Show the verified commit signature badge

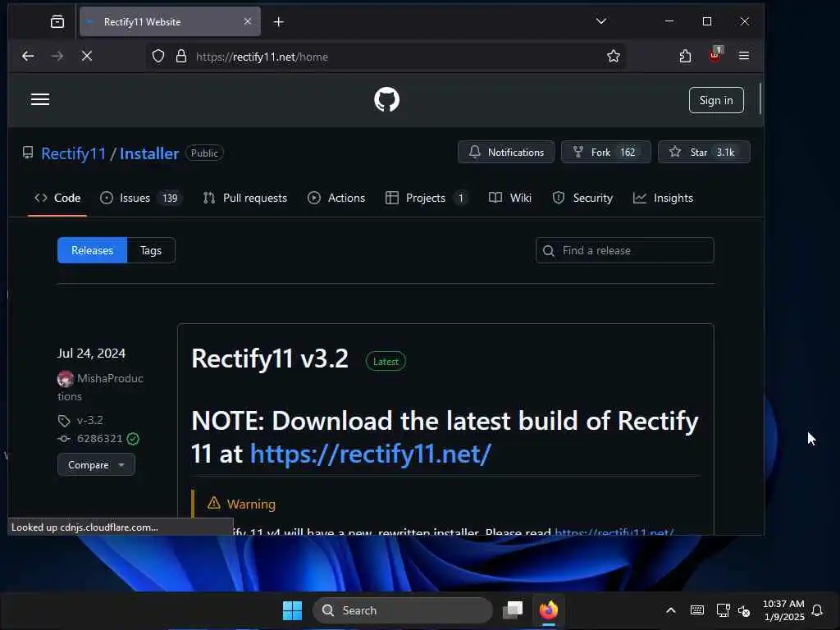point(133,439)
